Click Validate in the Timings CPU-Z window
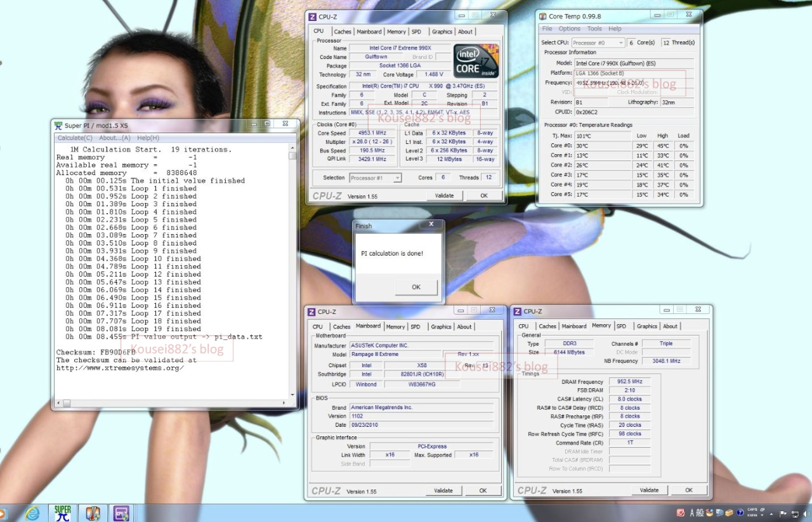 [x=649, y=490]
